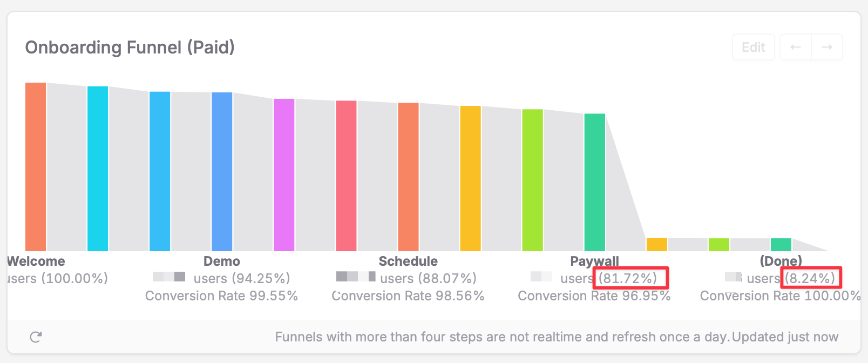The width and height of the screenshot is (868, 363).
Task: Click the refresh icon in the footer
Action: click(x=36, y=337)
